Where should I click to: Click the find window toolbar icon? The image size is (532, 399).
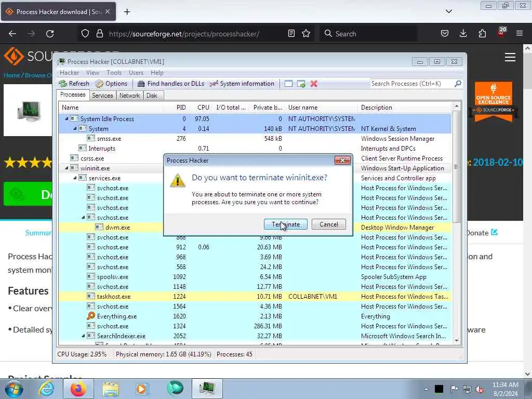point(288,84)
